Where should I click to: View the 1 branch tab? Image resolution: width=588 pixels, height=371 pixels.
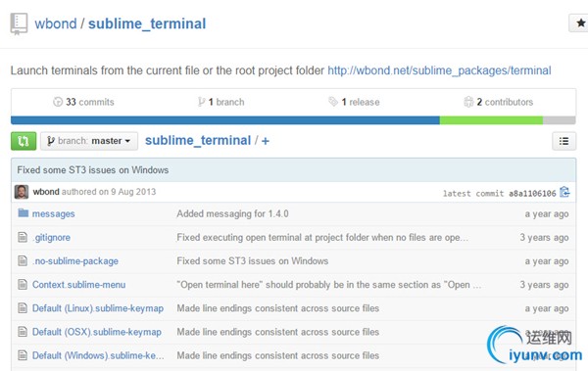pyautogui.click(x=221, y=102)
